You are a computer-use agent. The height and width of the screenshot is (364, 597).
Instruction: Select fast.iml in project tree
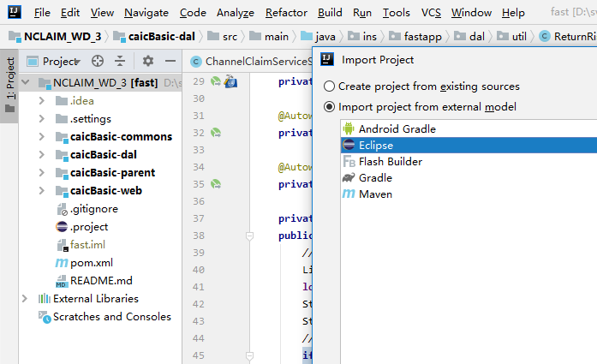(x=87, y=245)
